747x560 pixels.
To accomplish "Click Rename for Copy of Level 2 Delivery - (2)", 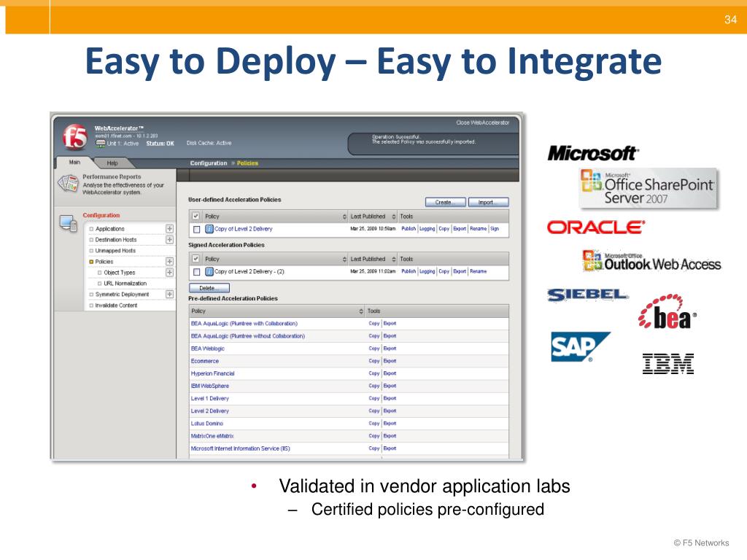I will pyautogui.click(x=479, y=271).
